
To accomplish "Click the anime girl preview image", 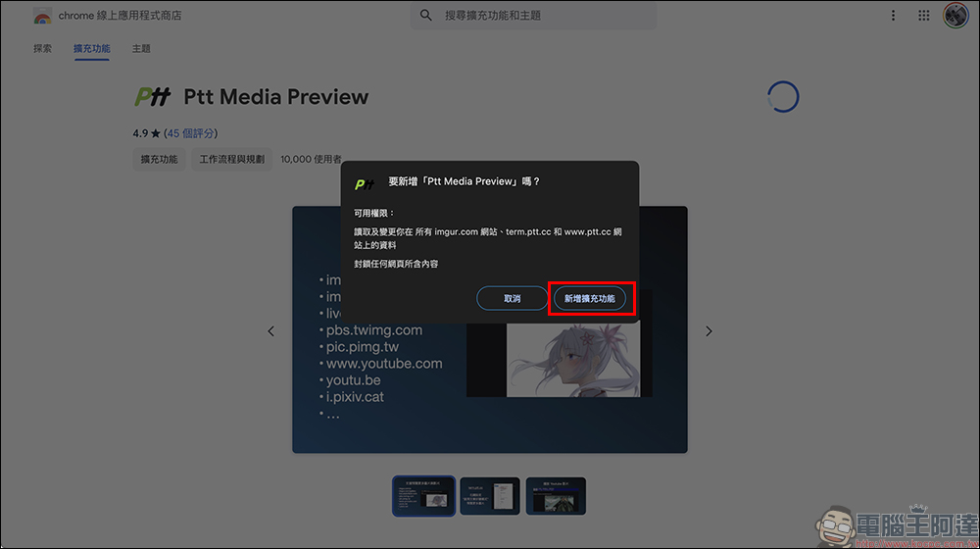I will pos(573,360).
